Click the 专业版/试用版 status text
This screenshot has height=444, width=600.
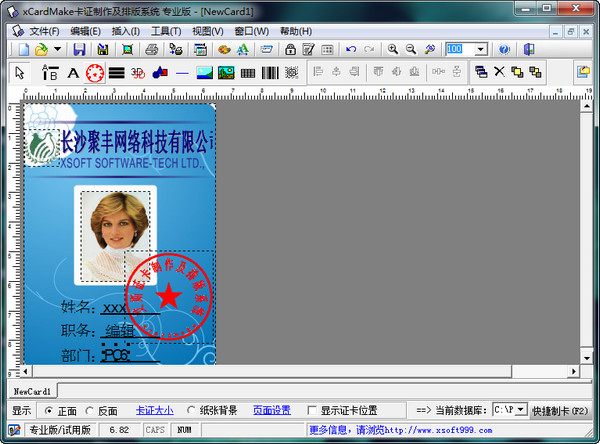(60, 430)
